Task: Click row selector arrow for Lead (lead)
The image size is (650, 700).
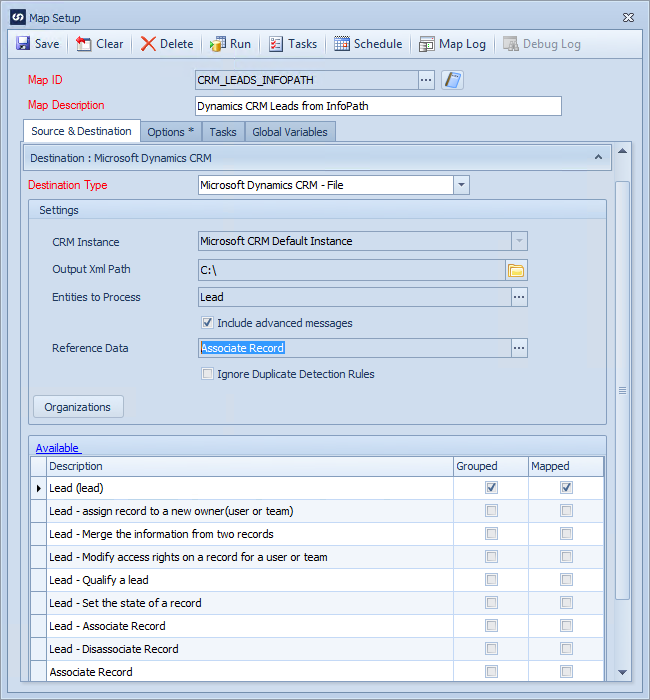Action: coord(39,488)
